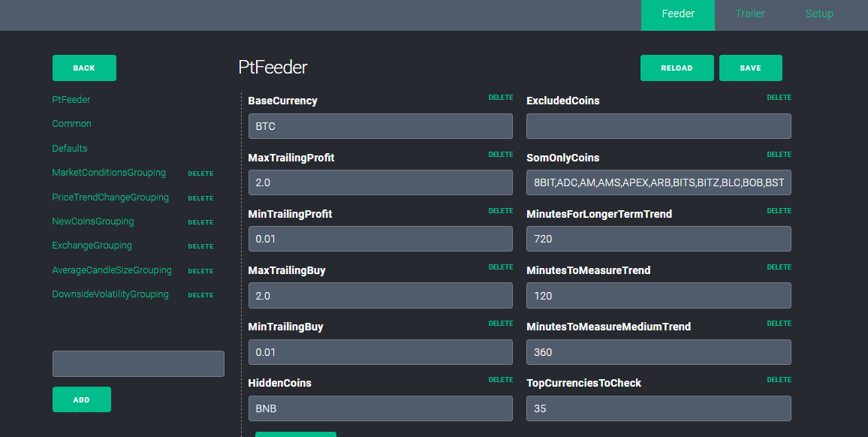Focus the new section name input above ADD
This screenshot has width=868, height=437.
pyautogui.click(x=138, y=364)
